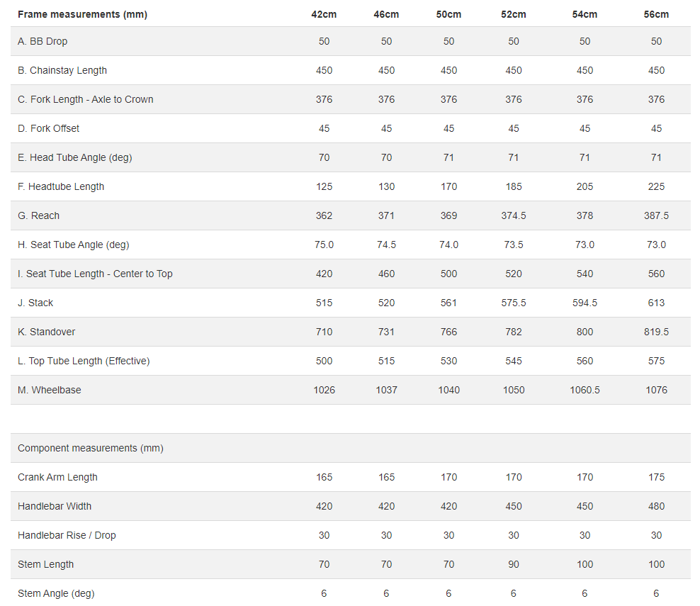Click the Handlebar Width value 480
Image resolution: width=700 pixels, height=606 pixels.
point(656,506)
